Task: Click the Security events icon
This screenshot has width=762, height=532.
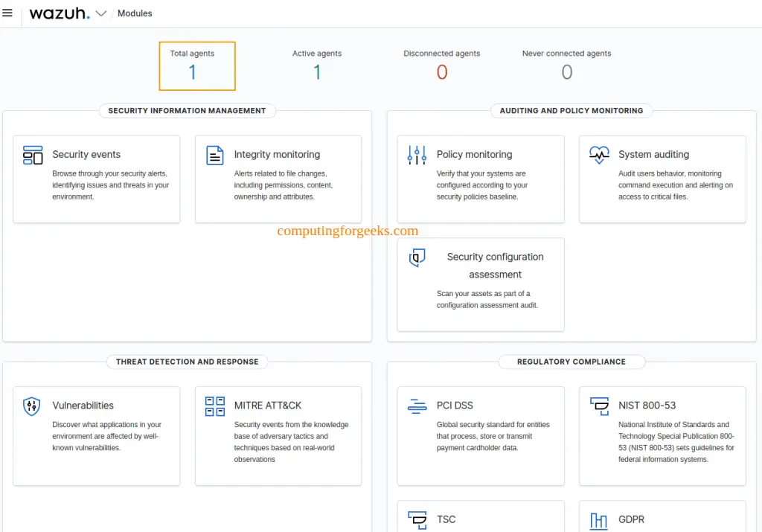Action: click(x=33, y=155)
